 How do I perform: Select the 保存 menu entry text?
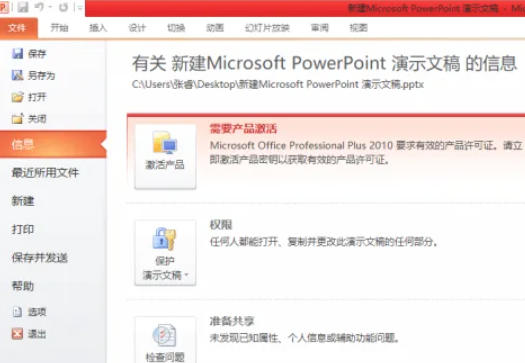[37, 54]
